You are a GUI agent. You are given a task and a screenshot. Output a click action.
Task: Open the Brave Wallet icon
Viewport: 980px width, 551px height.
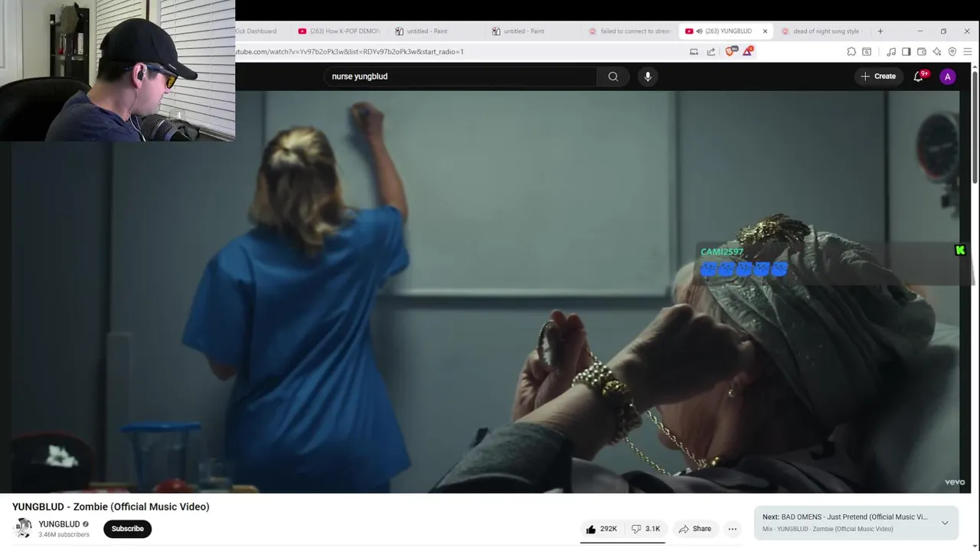922,51
